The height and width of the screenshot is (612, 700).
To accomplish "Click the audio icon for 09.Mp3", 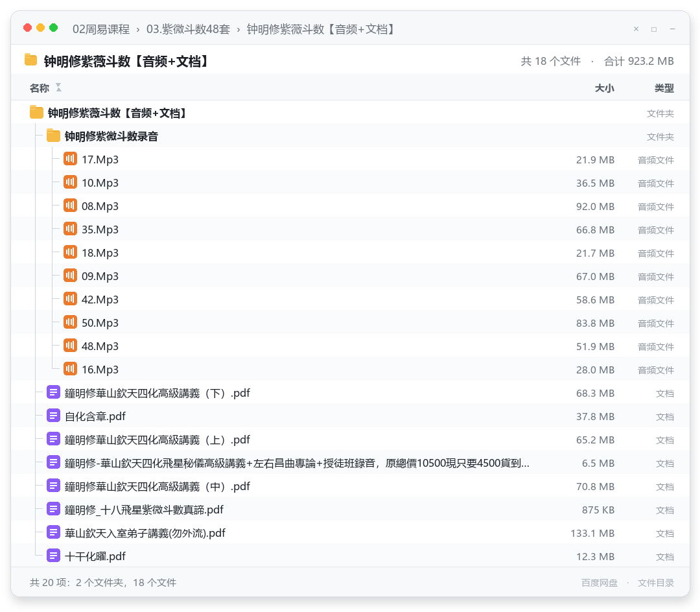I will pos(70,276).
